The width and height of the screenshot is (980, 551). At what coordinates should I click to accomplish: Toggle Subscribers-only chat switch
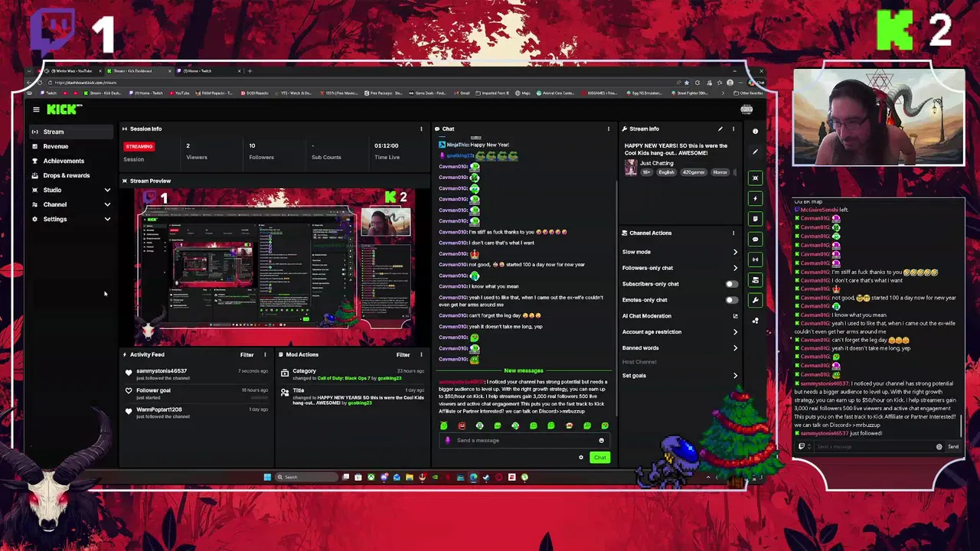(x=732, y=284)
